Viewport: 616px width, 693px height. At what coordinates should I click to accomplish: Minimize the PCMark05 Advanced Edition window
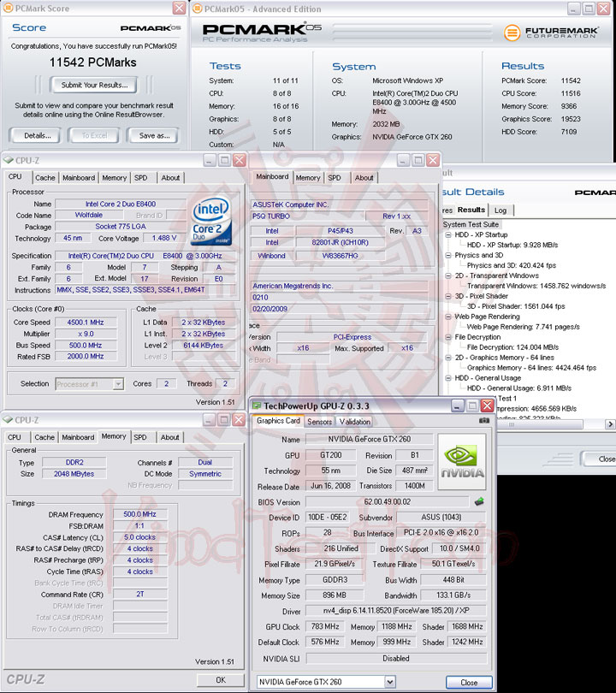coord(573,9)
